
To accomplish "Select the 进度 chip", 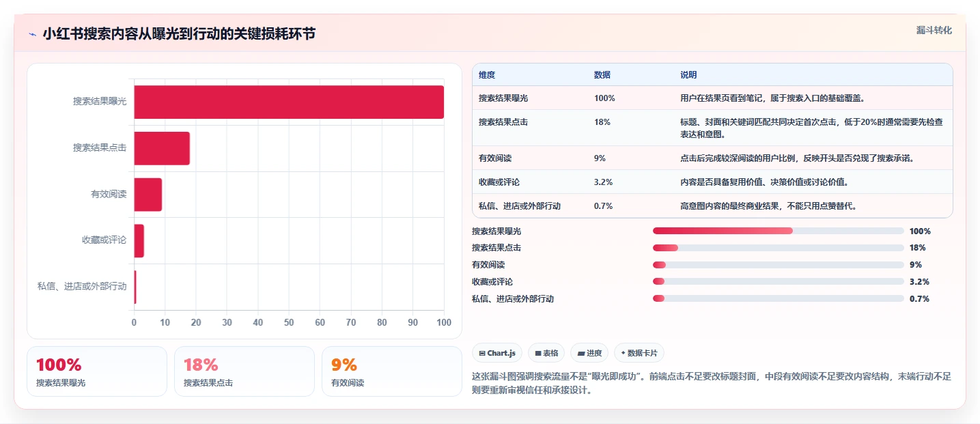I will (x=589, y=353).
